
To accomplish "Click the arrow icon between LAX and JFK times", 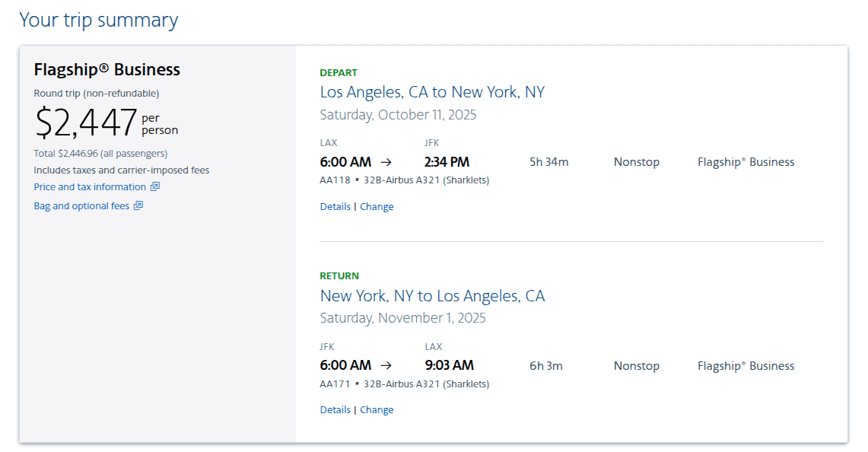I will click(x=386, y=161).
